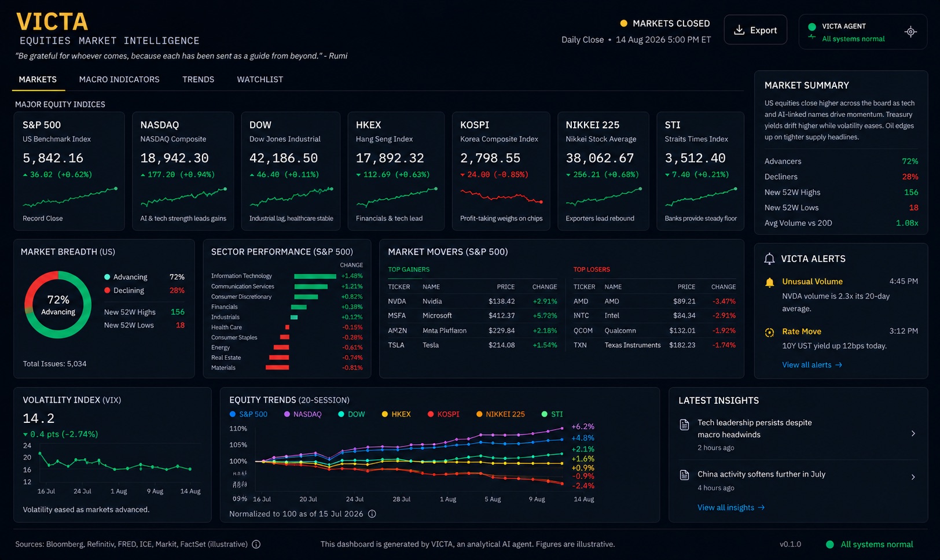Screen dimensions: 940x560
Task: Click the Information Technology sector bar
Action: [315, 277]
